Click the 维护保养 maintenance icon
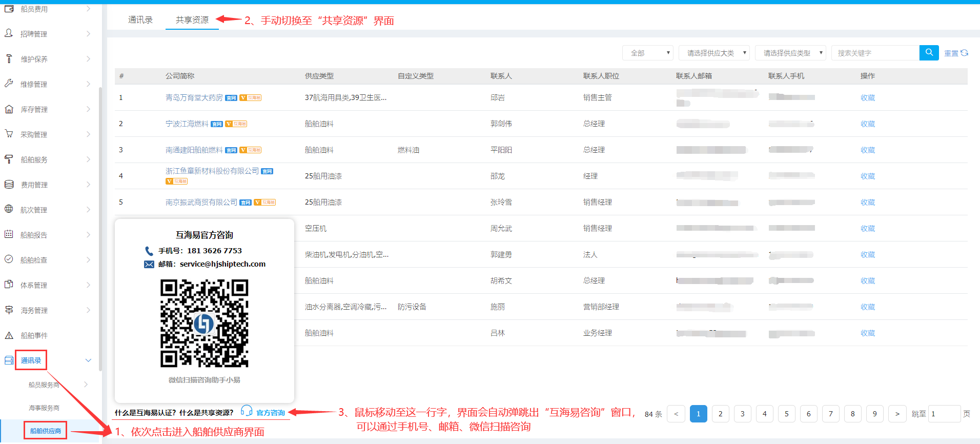Viewport: 980px width, 444px height. (9, 58)
